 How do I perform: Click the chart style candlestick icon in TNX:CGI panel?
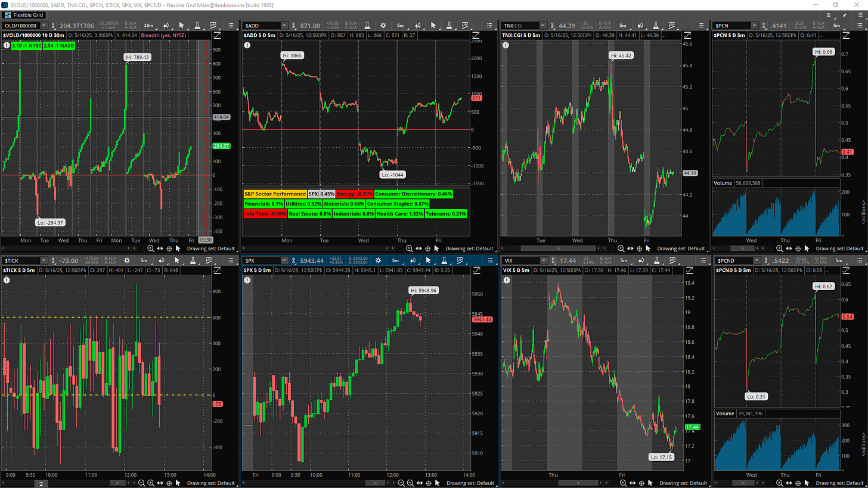(x=640, y=26)
